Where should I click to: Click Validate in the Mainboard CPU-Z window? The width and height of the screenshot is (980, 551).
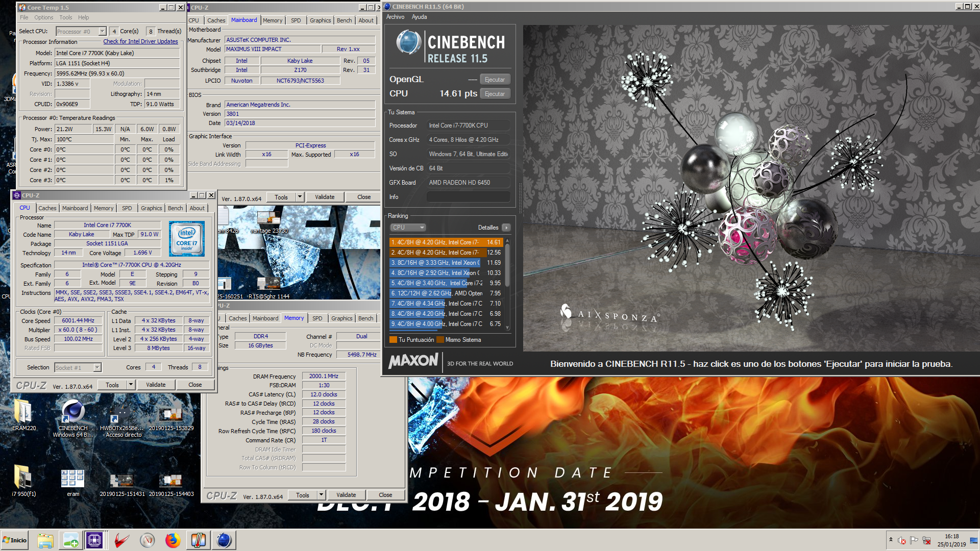pos(325,197)
